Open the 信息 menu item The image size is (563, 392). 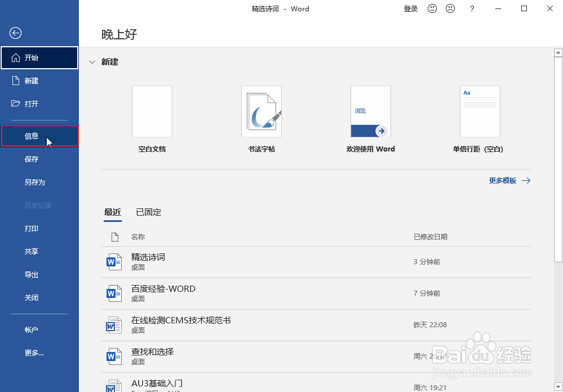click(39, 136)
